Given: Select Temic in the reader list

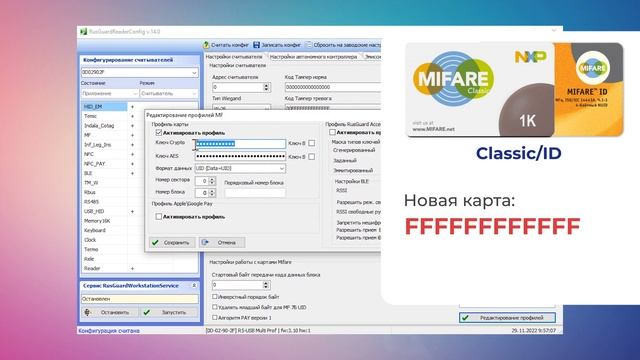Looking at the screenshot, I should [91, 116].
